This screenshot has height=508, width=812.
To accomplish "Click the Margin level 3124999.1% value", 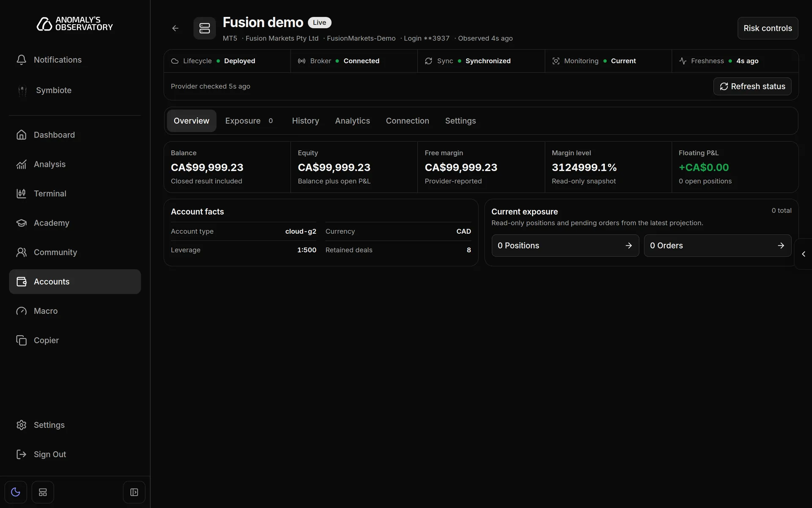I will point(584,168).
